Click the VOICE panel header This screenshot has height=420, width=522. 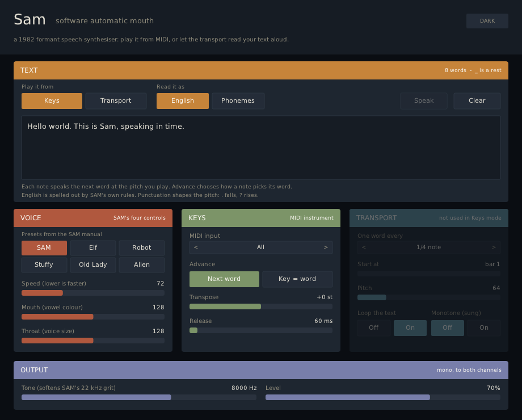[93, 218]
